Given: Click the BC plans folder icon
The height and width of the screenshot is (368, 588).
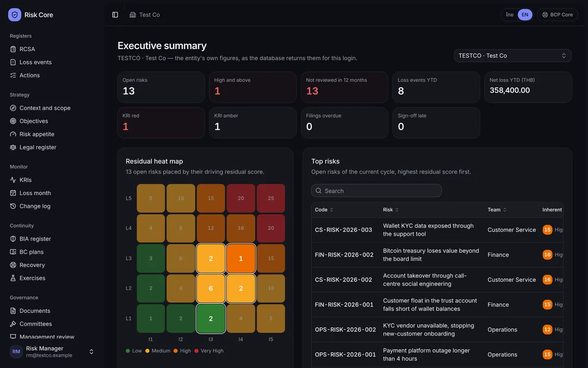Looking at the screenshot, I should [13, 252].
